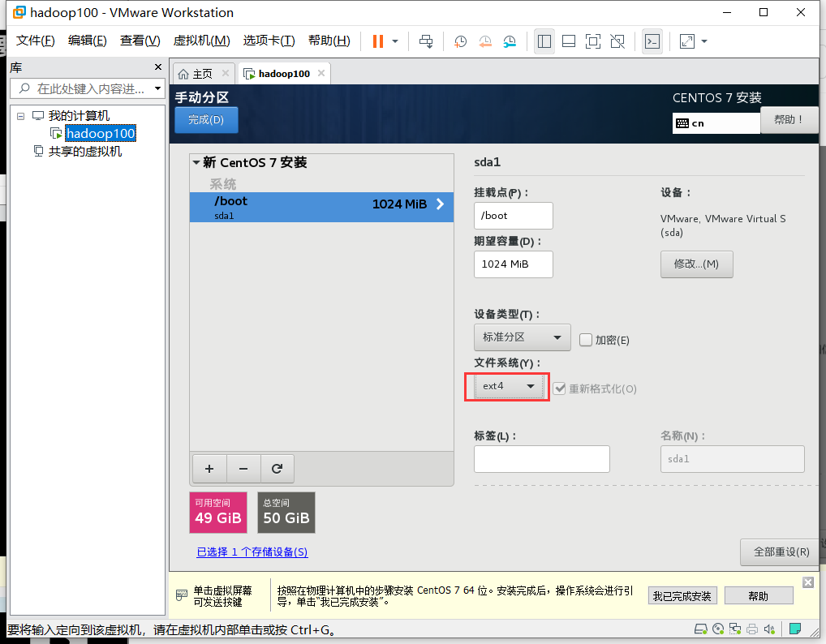Screen dimensions: 826x644
Task: Click the chevron arrow on the /boot row
Action: (441, 204)
